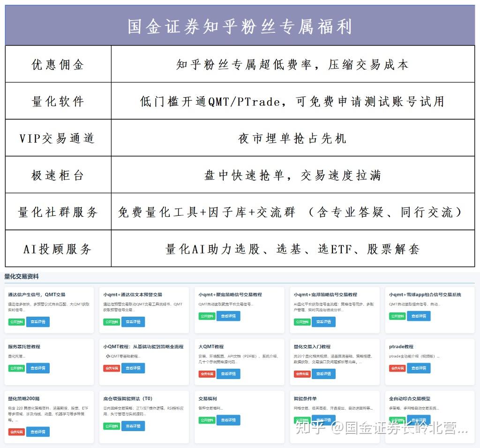Click 会员专属 tag on 小QMT教程
Viewport: 480px width, 448px height.
[x=111, y=368]
